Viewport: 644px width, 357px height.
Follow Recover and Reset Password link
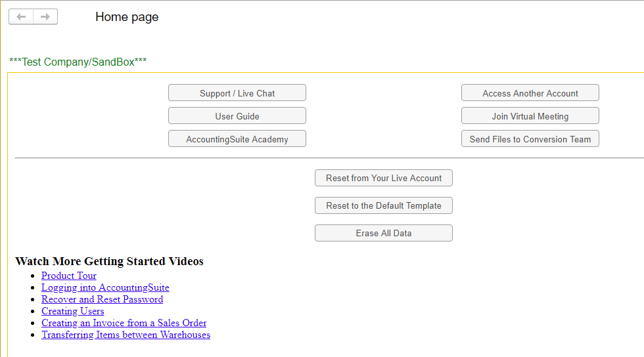[x=103, y=299]
